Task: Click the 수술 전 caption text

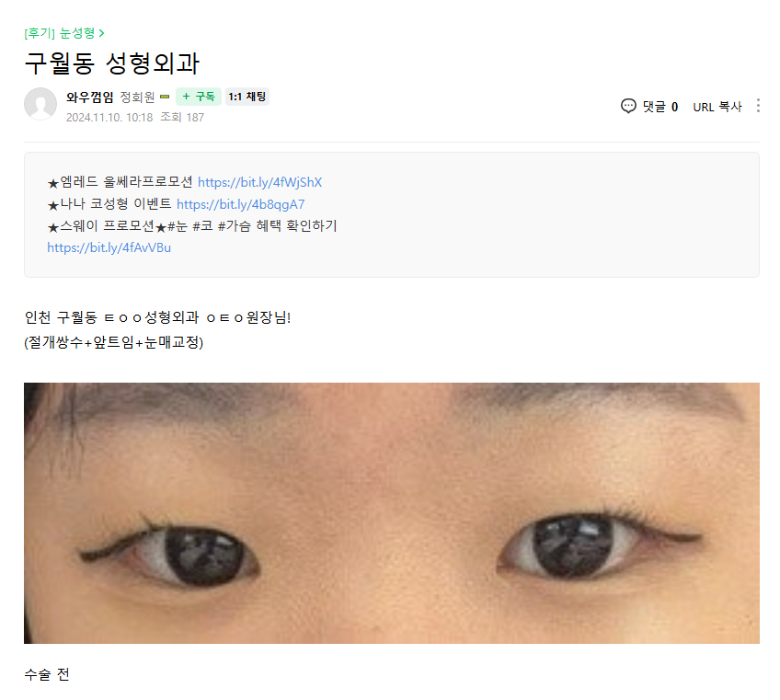Action: (x=47, y=674)
